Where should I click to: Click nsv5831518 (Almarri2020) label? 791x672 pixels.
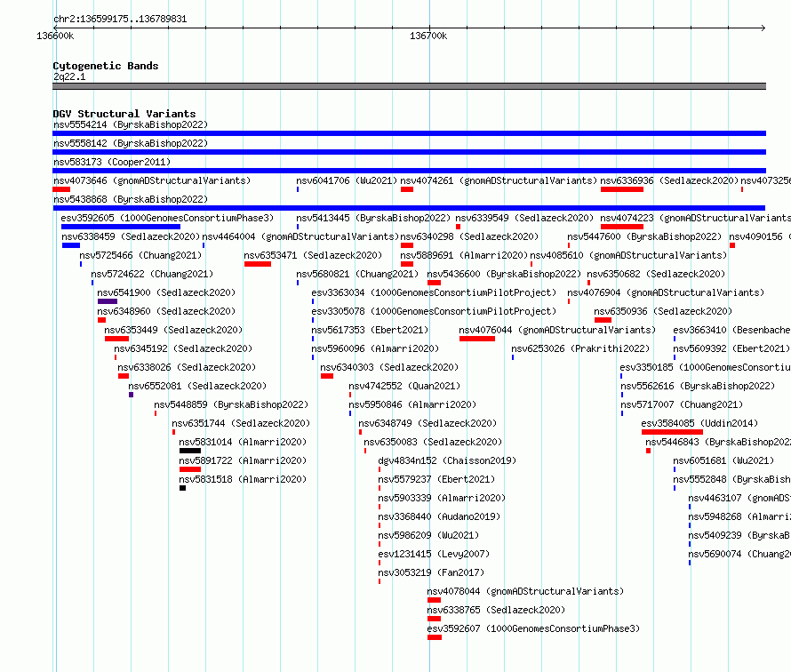point(243,479)
